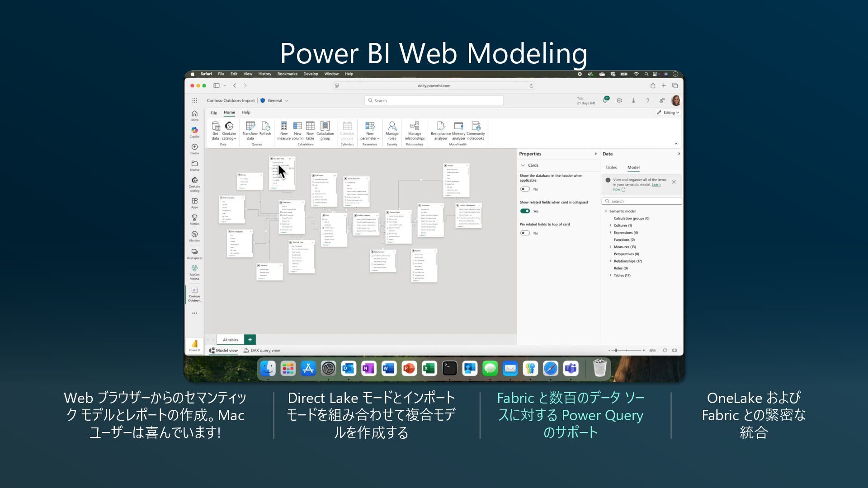Toggle Show the database in header
This screenshot has width=868, height=488.
click(525, 189)
